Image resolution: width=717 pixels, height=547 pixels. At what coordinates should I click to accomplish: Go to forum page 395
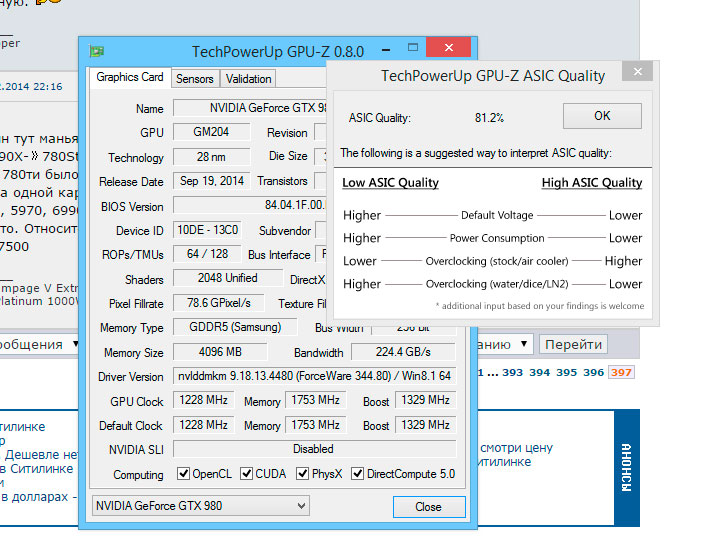click(567, 373)
